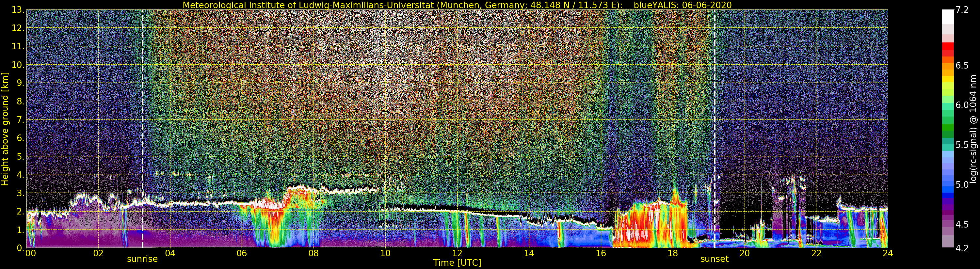The image size is (980, 269).
Task: Click the white dashed sunset marker line
Action: pyautogui.click(x=715, y=129)
